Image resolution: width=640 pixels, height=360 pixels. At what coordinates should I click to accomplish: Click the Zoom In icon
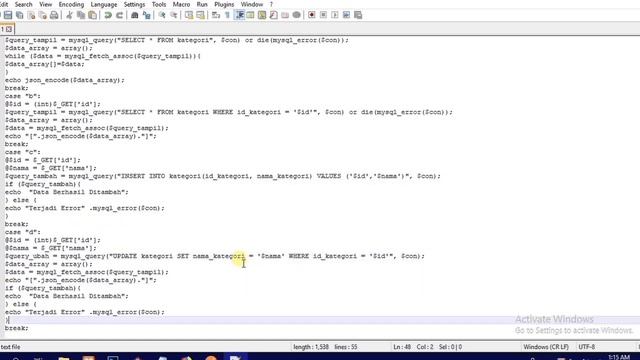pyautogui.click(x=162, y=15)
